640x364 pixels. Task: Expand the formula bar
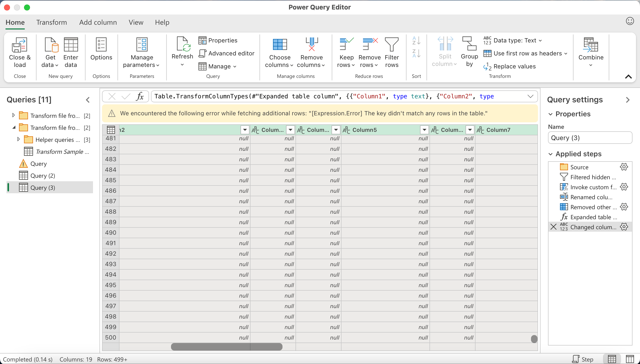pos(530,96)
